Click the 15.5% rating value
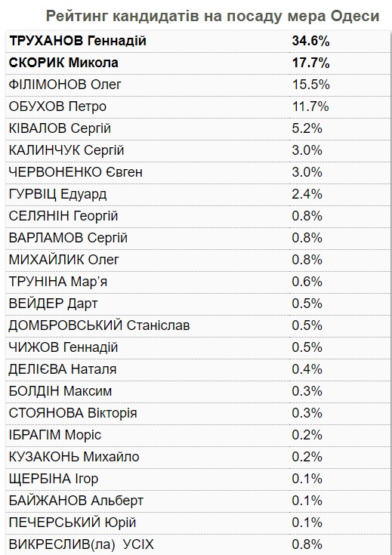Viewport: 392px width, 555px height. point(310,85)
